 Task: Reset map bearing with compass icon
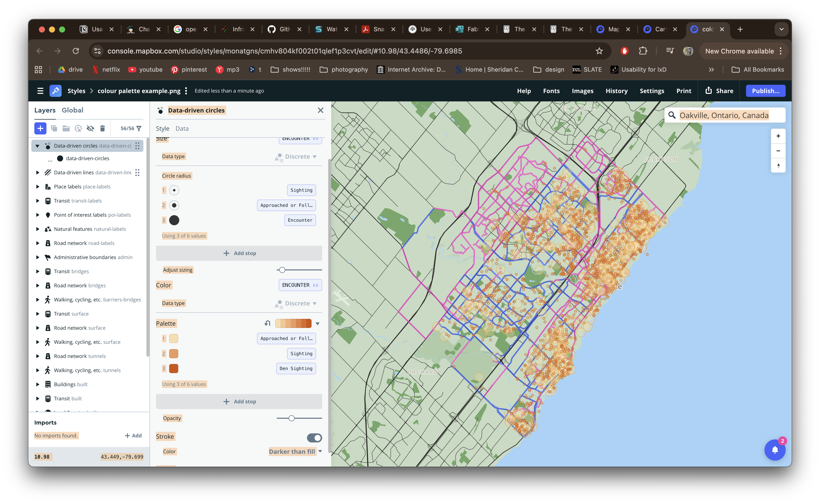click(778, 165)
